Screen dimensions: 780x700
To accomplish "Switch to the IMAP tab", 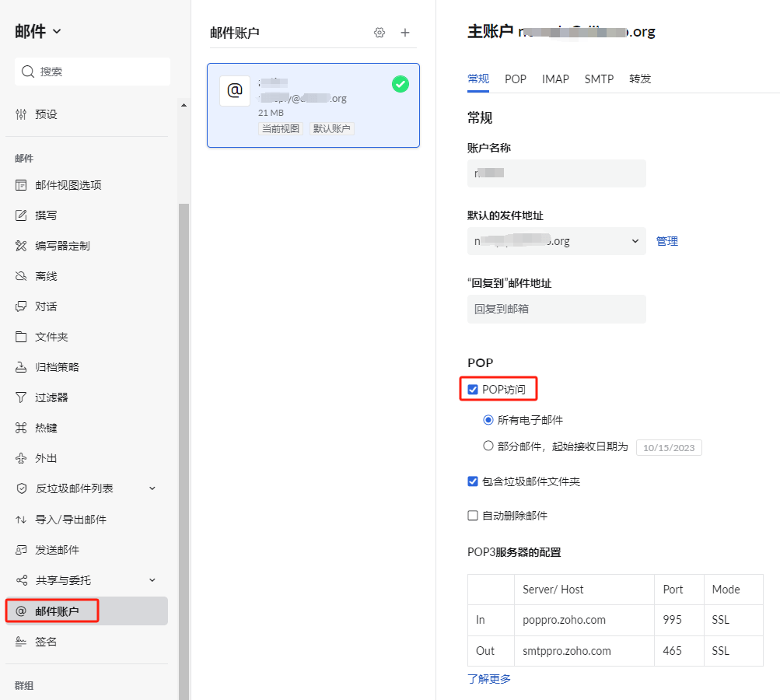I will coord(555,79).
